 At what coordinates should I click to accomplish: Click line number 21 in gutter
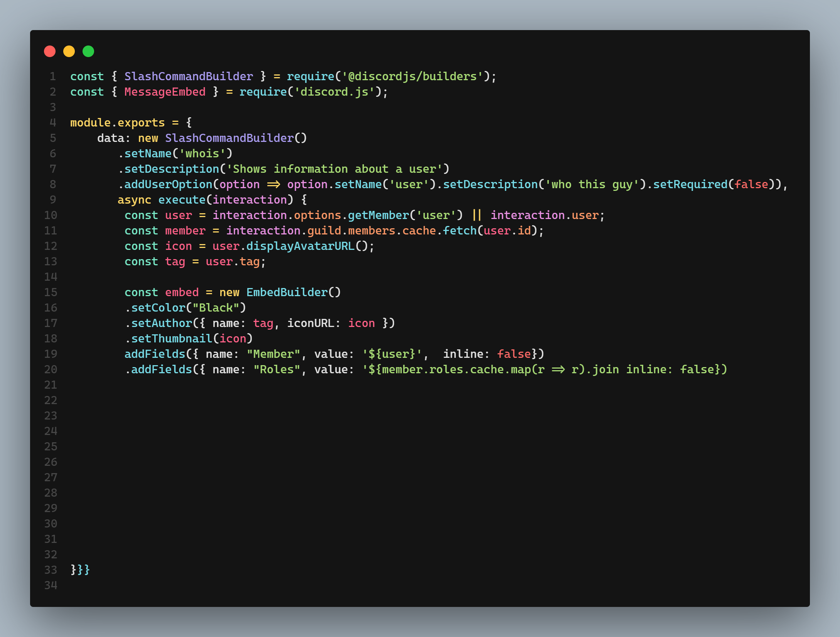51,385
